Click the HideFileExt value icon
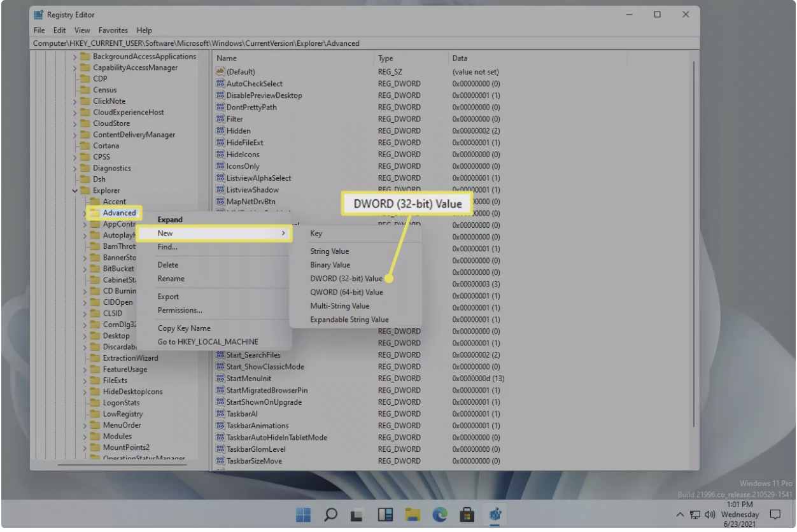This screenshot has height=532, width=797. click(x=221, y=143)
